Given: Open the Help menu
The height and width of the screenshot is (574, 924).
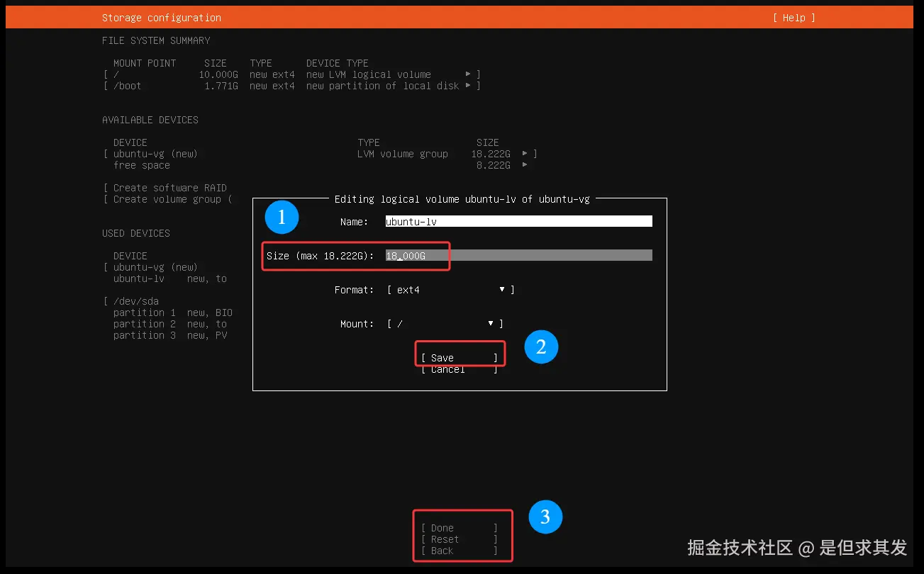Looking at the screenshot, I should pos(794,17).
